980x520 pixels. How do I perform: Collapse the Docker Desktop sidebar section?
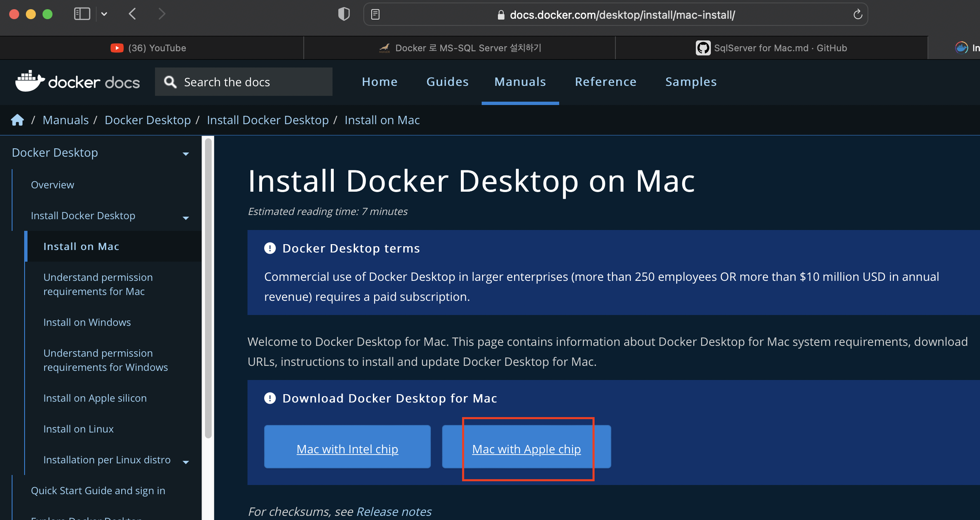(186, 154)
